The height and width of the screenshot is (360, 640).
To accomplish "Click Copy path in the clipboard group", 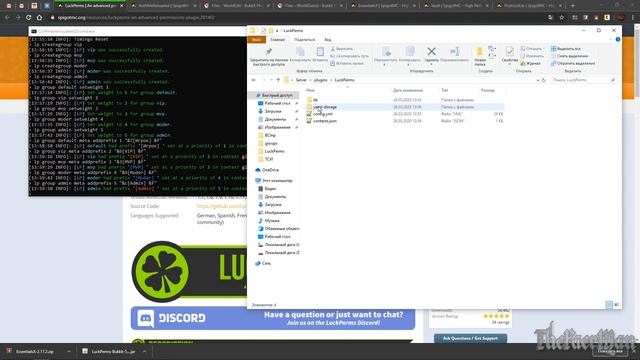I will (x=349, y=56).
